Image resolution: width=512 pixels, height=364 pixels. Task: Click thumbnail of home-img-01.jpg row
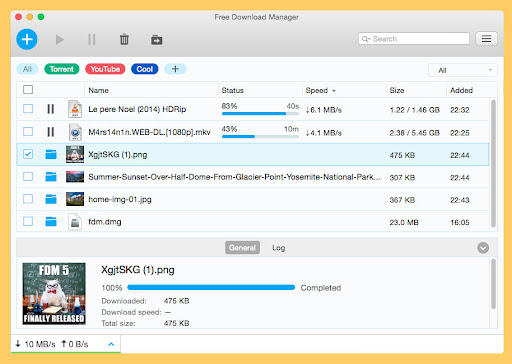(75, 199)
